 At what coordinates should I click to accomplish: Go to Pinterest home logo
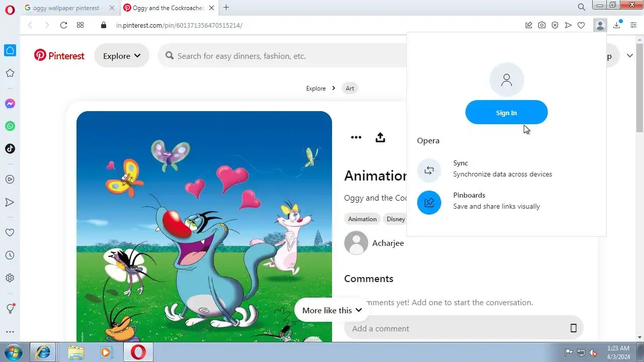pyautogui.click(x=59, y=56)
